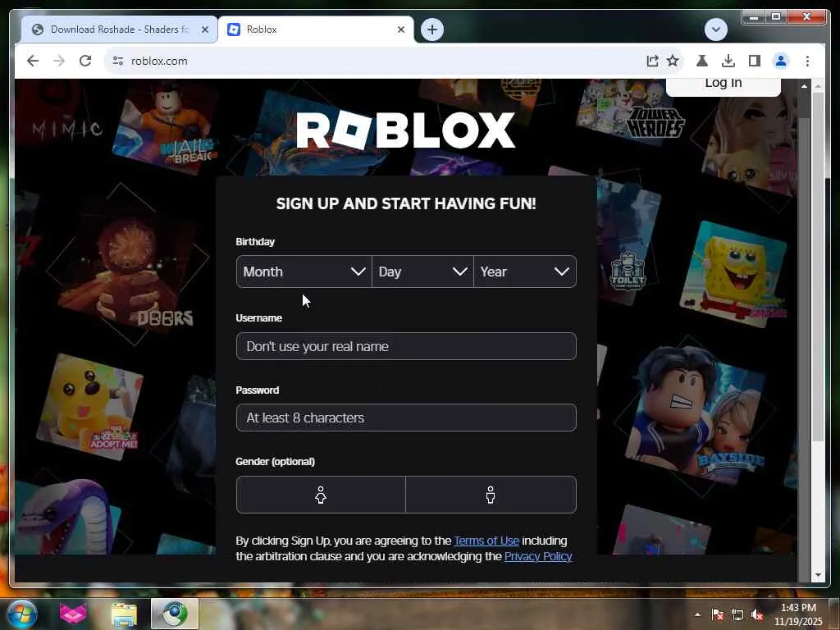Screen dimensions: 840x630
Task: Open the Privacy Policy link
Action: [x=538, y=556]
